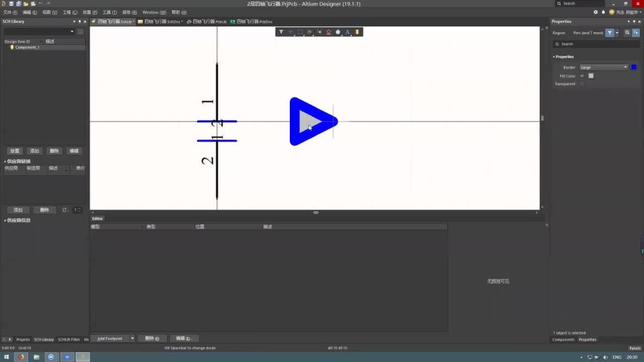
Task: Open the Properties panel options arrow
Action: point(629,21)
